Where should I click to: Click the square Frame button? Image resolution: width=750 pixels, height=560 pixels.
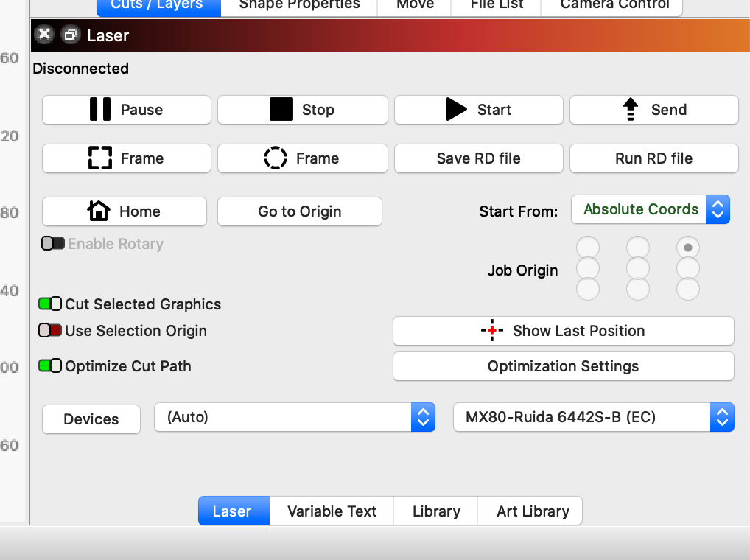126,158
